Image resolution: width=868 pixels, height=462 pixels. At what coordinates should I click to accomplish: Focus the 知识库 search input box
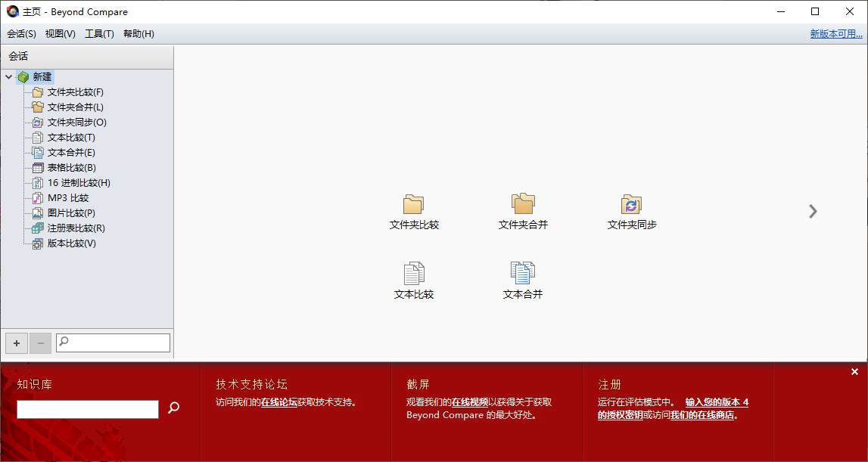coord(88,409)
